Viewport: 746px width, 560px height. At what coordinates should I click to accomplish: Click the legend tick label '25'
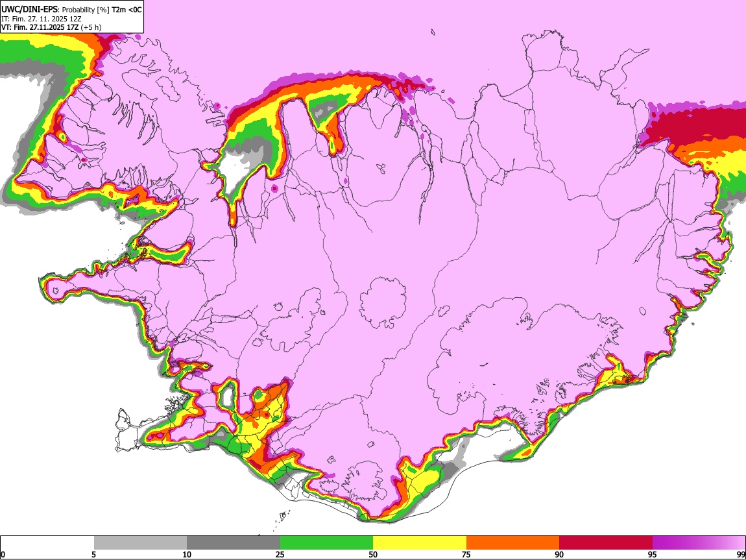tap(280, 555)
